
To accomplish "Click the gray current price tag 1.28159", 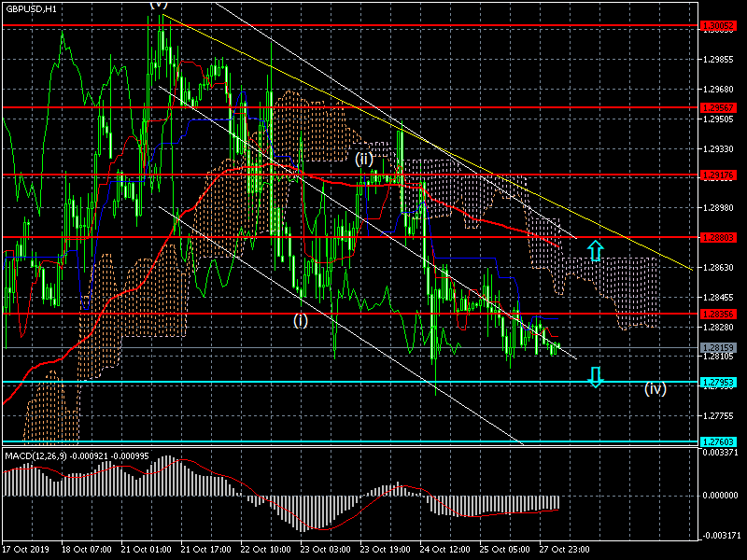I will tap(717, 347).
